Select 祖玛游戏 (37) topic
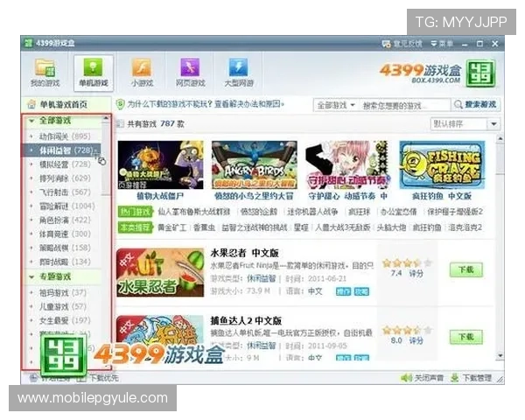This screenshot has width=525, height=420. click(x=62, y=293)
